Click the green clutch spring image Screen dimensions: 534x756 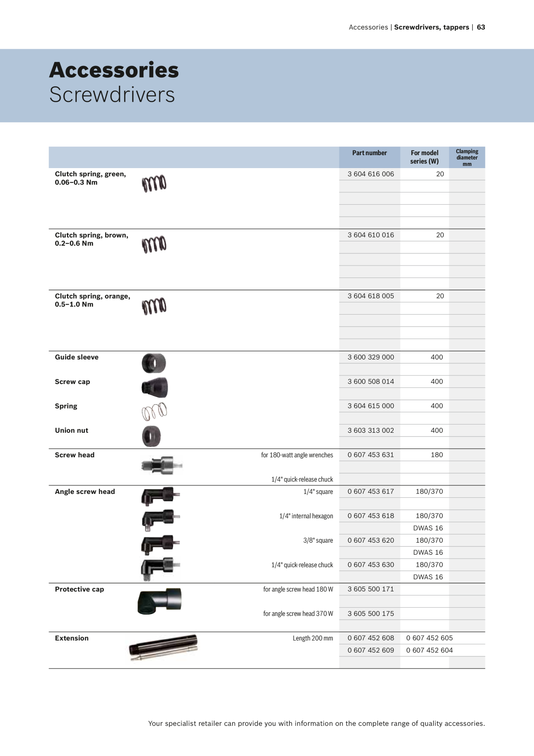click(154, 184)
